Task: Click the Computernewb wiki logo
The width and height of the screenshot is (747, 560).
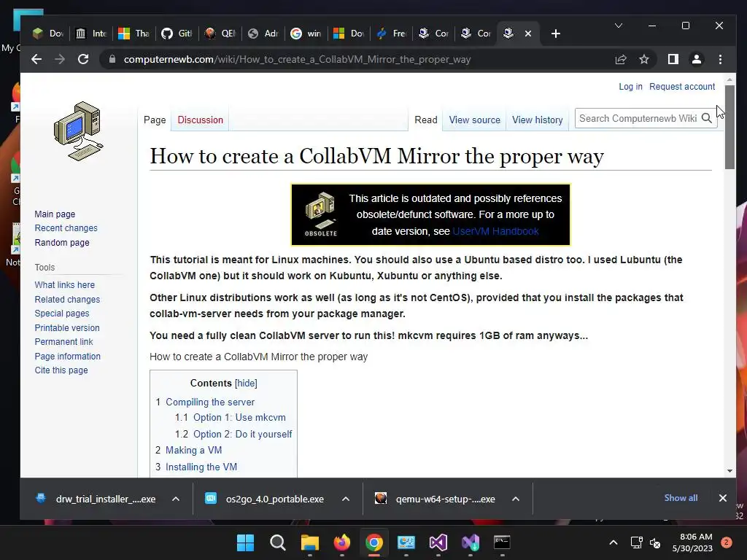Action: 79,131
